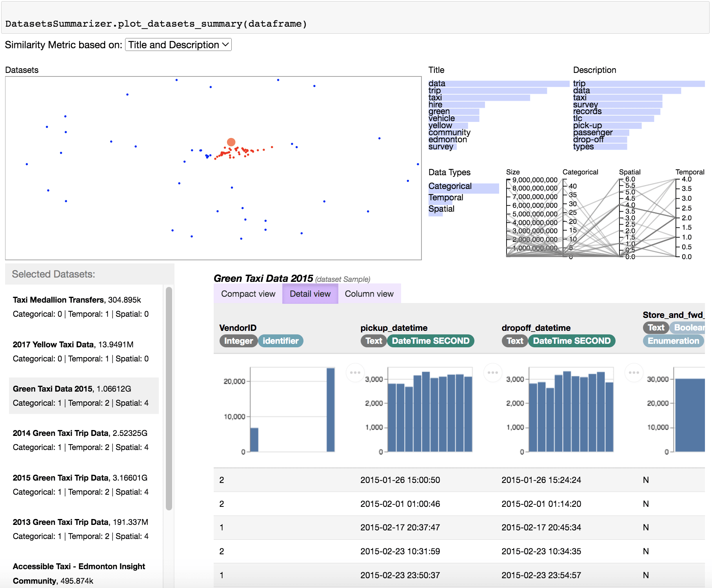Select 2015 Green Taxi Trip Data dataset

(x=84, y=485)
